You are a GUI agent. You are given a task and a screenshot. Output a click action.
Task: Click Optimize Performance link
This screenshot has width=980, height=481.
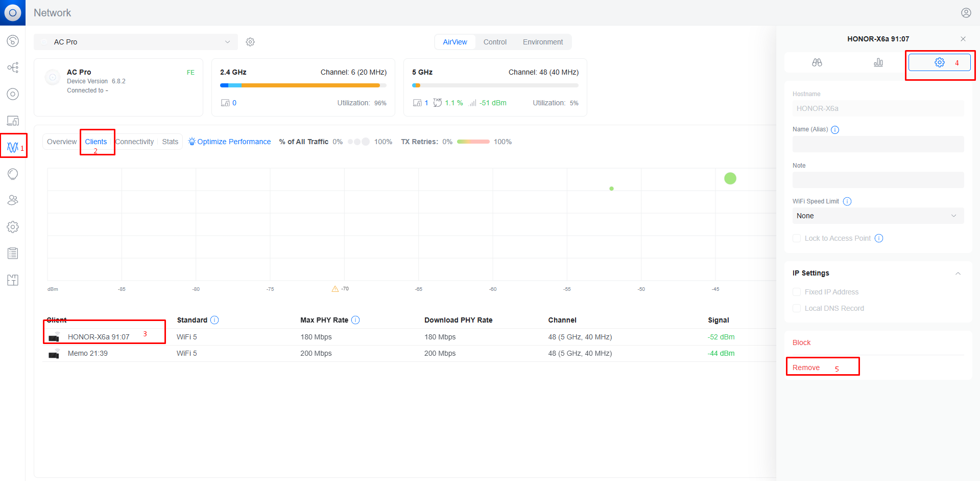229,142
